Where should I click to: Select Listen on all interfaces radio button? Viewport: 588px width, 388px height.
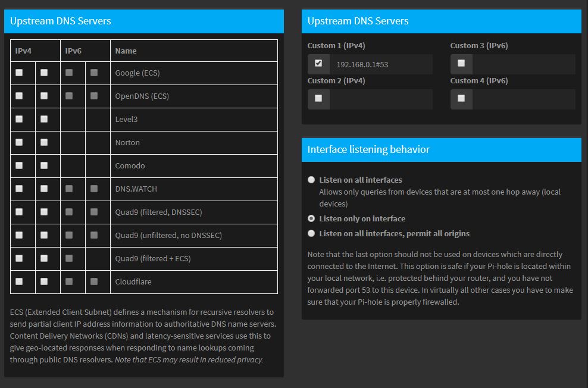(x=311, y=180)
